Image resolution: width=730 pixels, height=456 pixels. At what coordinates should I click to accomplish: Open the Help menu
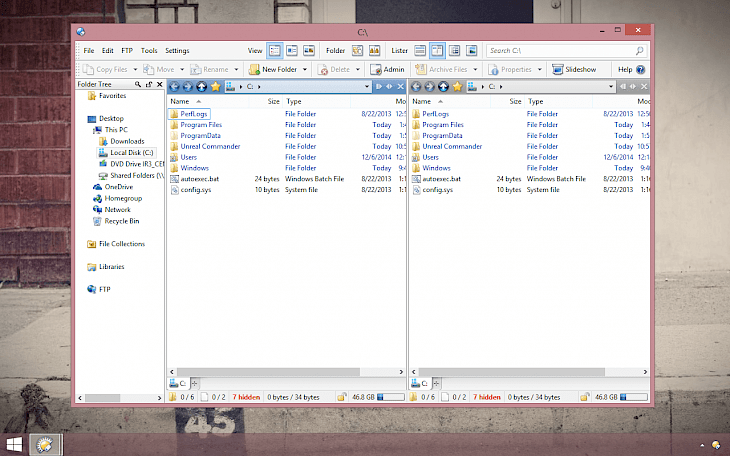(625, 69)
